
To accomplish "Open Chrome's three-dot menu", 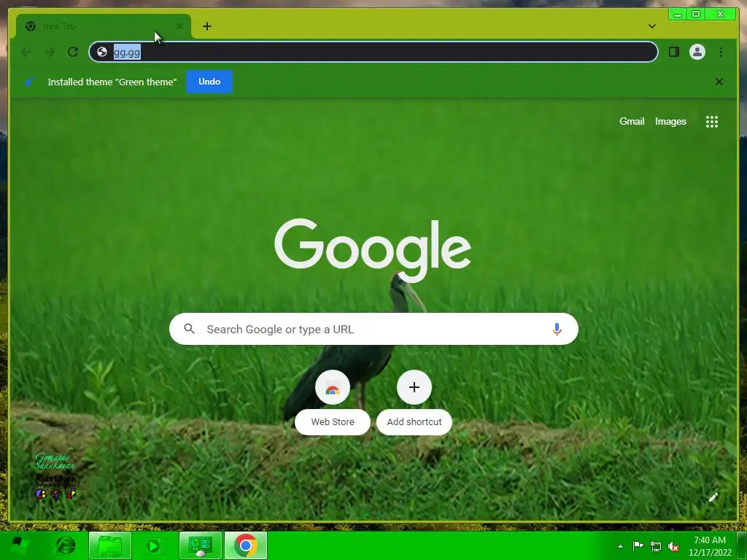I will [x=721, y=52].
